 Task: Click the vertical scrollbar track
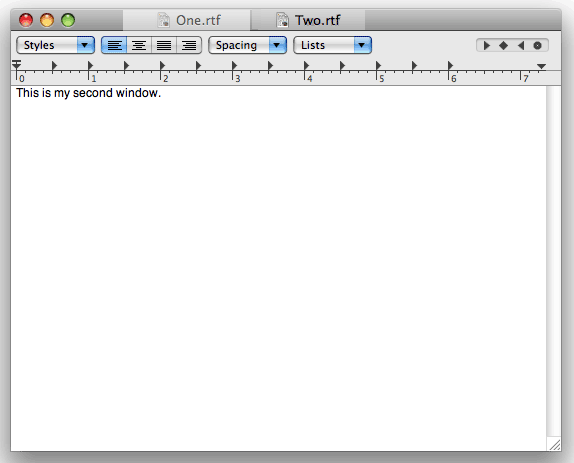click(x=554, y=261)
